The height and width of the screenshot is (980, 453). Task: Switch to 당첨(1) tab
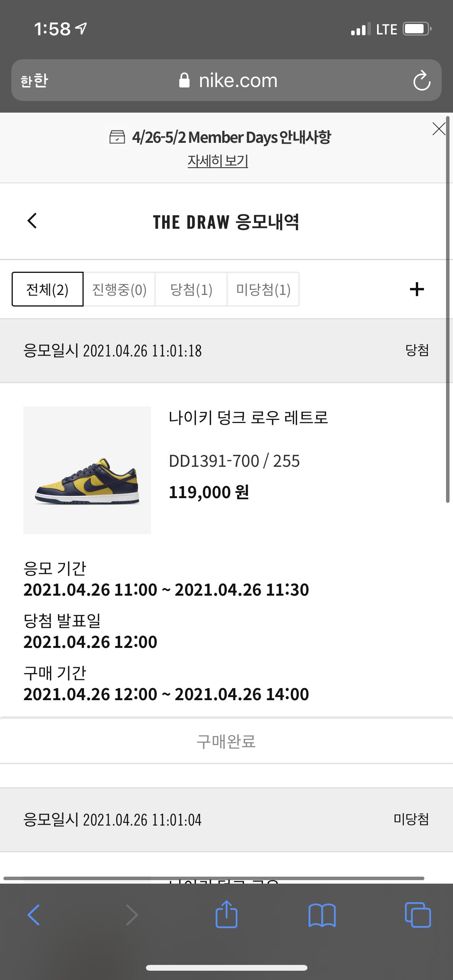(191, 289)
